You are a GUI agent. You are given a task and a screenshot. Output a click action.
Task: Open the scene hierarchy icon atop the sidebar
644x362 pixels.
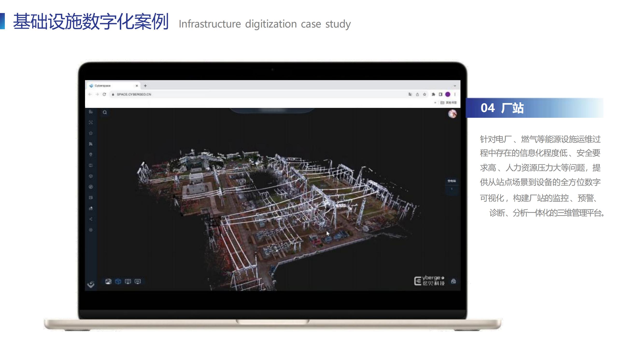pyautogui.click(x=91, y=112)
